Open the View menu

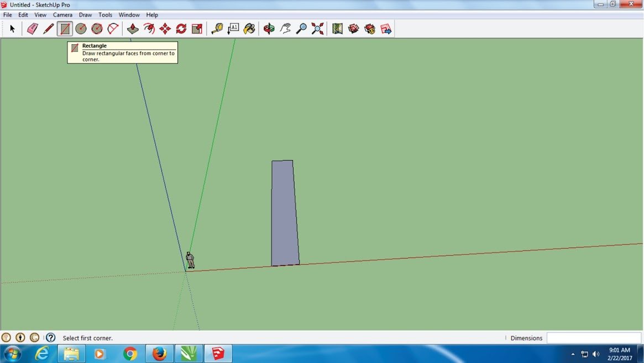(40, 15)
